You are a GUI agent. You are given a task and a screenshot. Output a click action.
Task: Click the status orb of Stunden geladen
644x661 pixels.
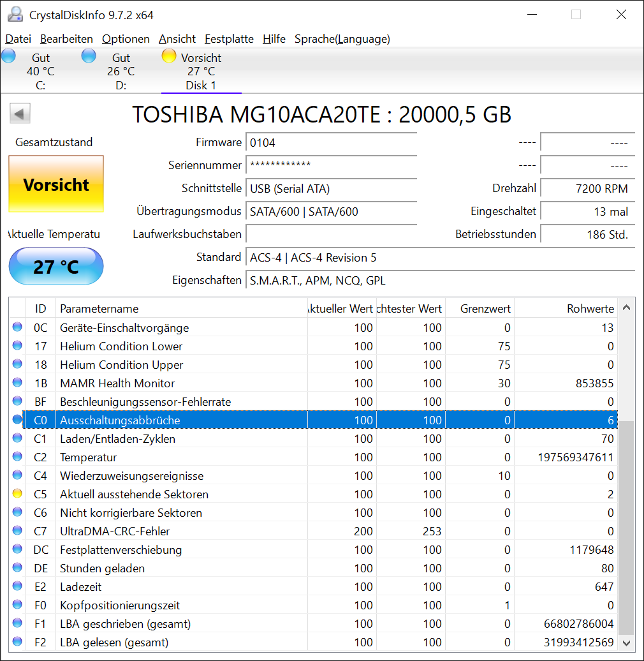[17, 567]
